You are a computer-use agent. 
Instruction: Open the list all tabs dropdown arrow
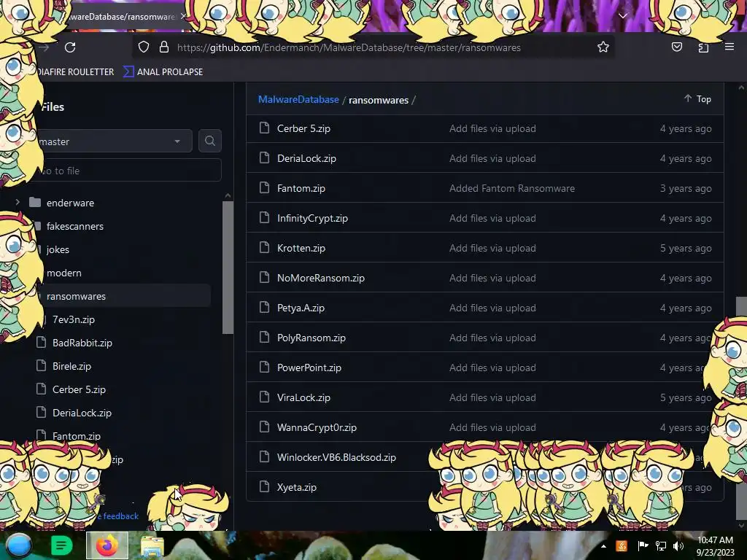coord(623,16)
